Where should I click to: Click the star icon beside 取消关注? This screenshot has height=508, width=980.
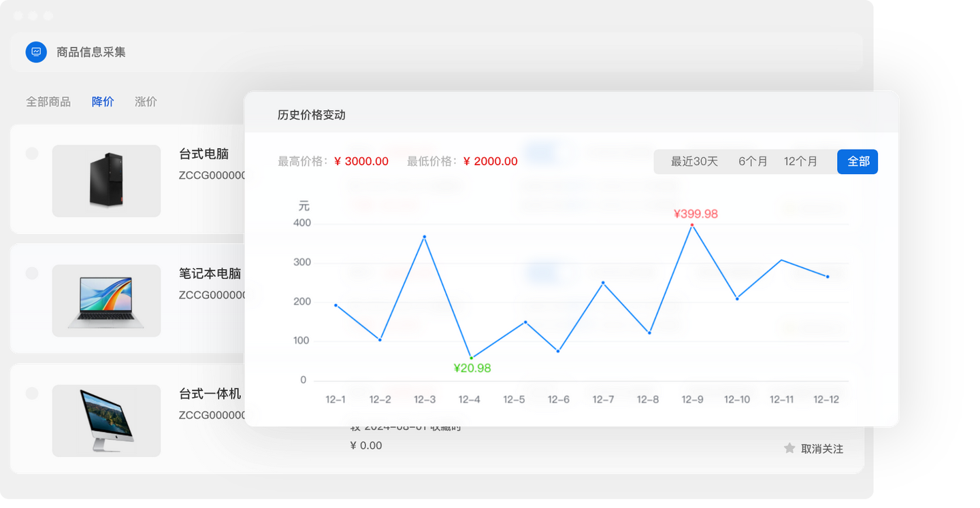coord(789,448)
